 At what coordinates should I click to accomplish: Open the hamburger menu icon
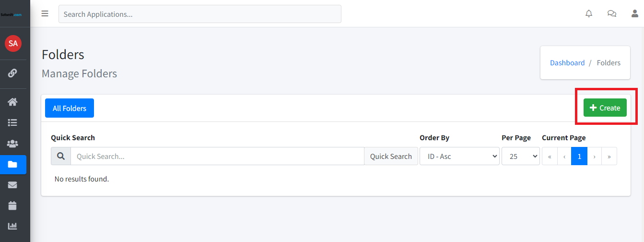45,13
